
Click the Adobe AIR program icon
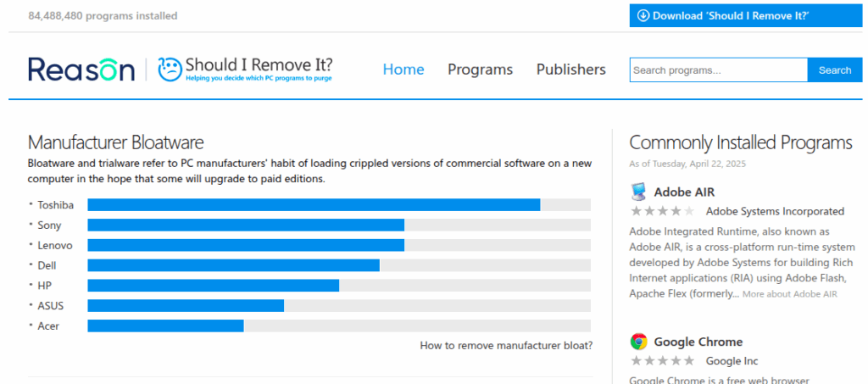(x=638, y=192)
